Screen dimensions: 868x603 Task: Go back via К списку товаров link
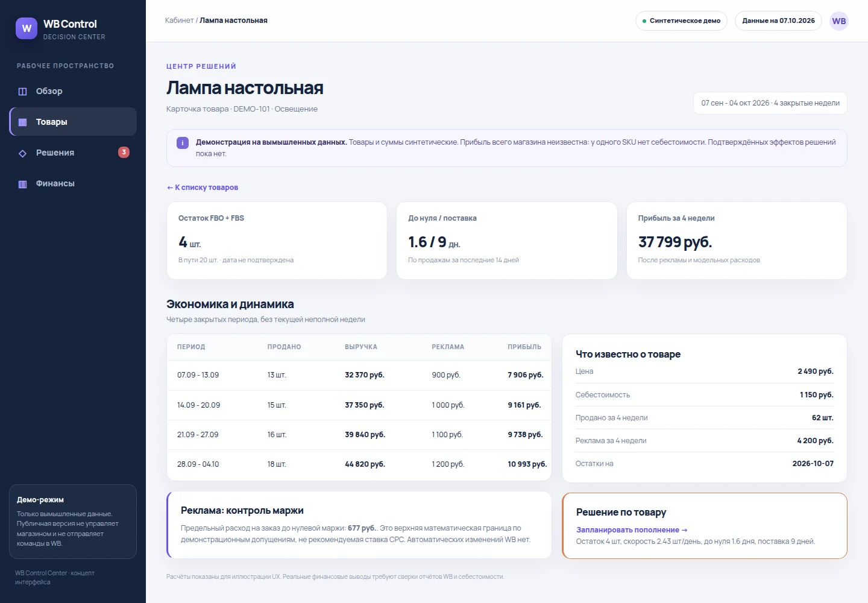(x=203, y=188)
